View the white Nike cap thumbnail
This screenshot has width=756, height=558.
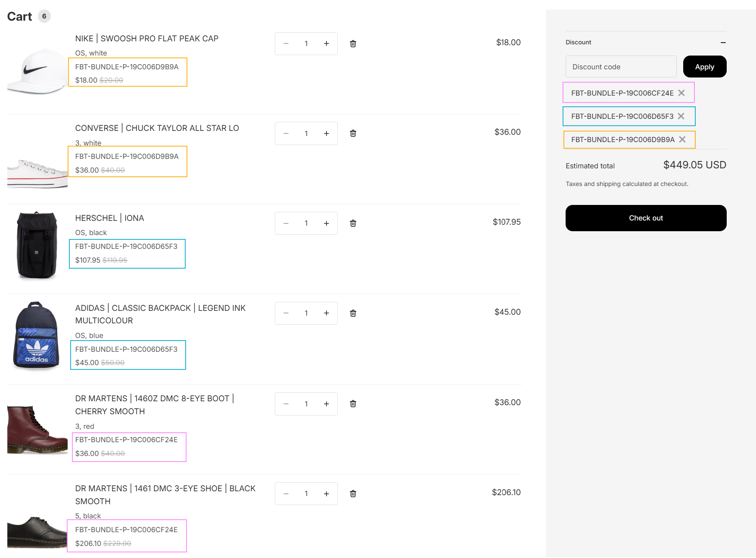tap(37, 71)
